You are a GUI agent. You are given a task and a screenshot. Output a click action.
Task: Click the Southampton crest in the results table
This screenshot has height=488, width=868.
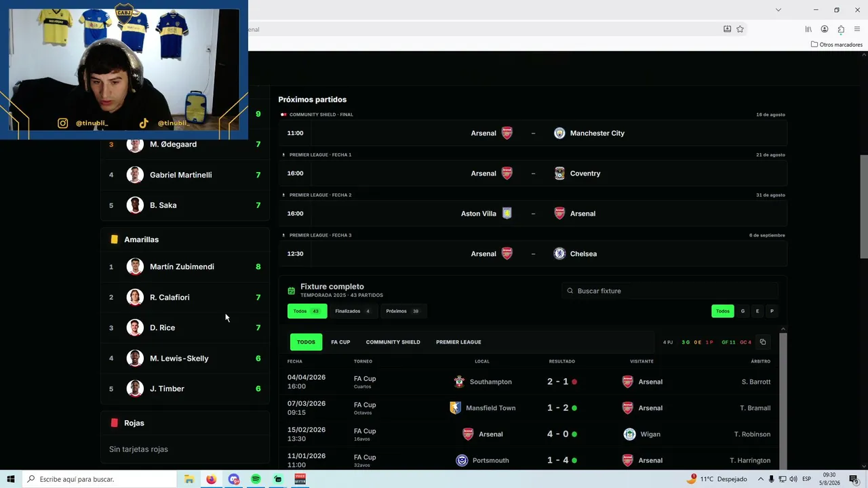click(x=459, y=382)
